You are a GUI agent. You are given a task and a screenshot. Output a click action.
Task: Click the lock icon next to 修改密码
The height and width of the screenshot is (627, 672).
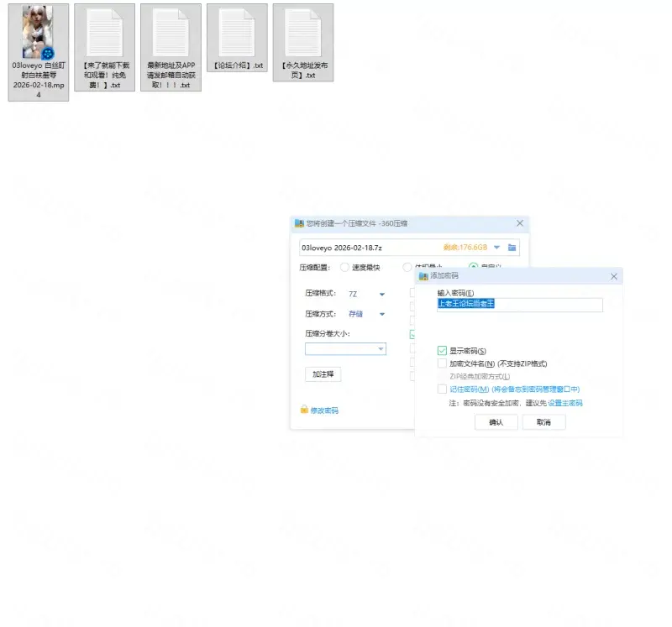pyautogui.click(x=304, y=410)
